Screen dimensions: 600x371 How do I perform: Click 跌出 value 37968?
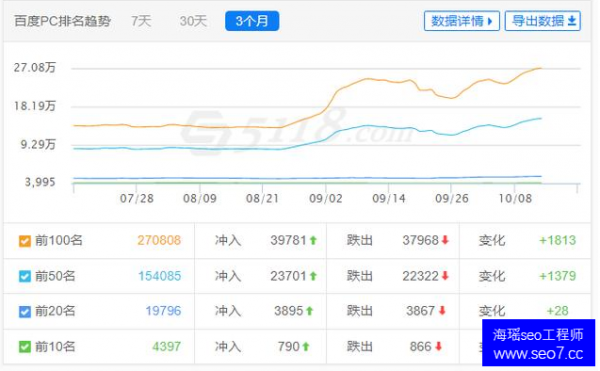tap(420, 240)
